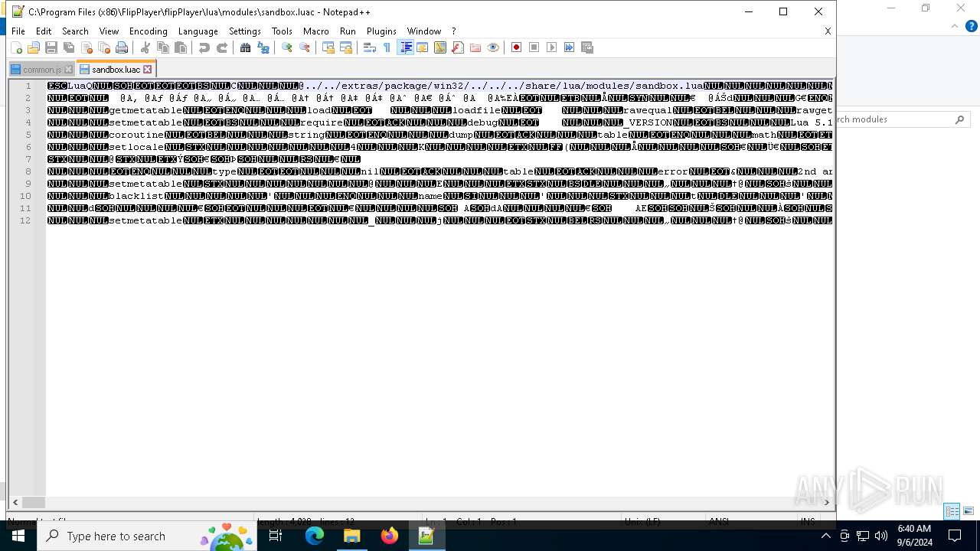Toggle the Indent Guide icon
The width and height of the screenshot is (980, 551).
405,47
